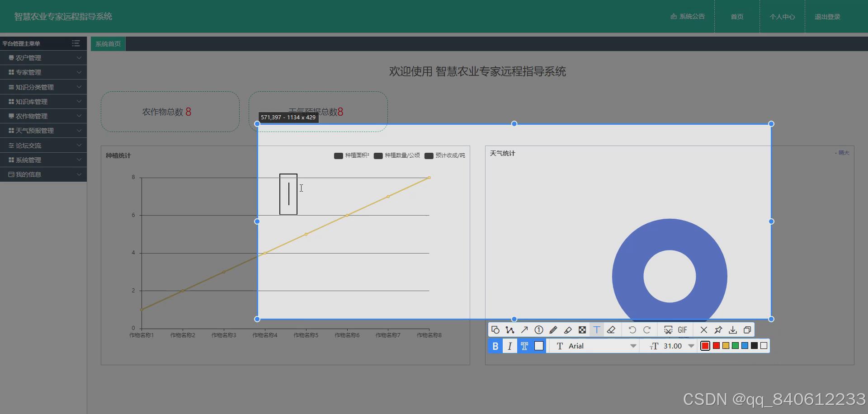
Task: Pick the yellow color swatch
Action: (x=726, y=346)
